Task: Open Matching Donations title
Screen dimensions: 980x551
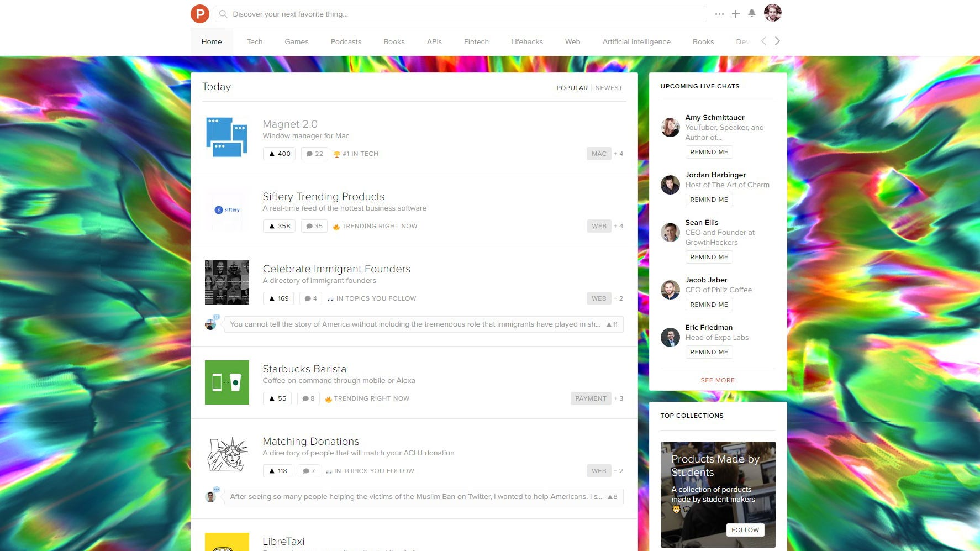Action: 310,442
